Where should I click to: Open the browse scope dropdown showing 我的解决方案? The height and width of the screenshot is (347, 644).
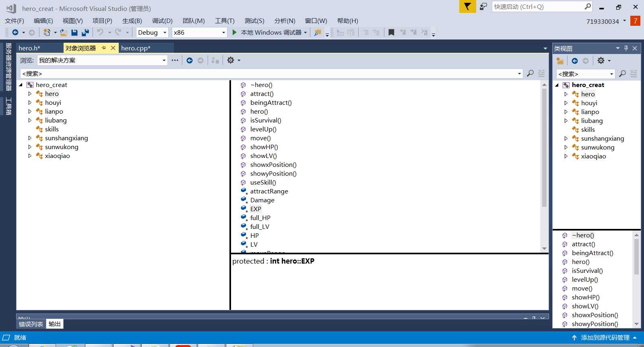pyautogui.click(x=102, y=60)
